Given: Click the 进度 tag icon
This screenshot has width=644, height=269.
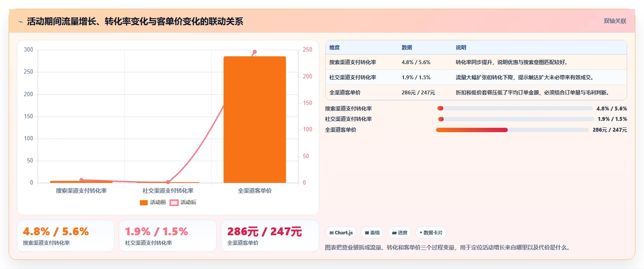Looking at the screenshot, I should [394, 233].
